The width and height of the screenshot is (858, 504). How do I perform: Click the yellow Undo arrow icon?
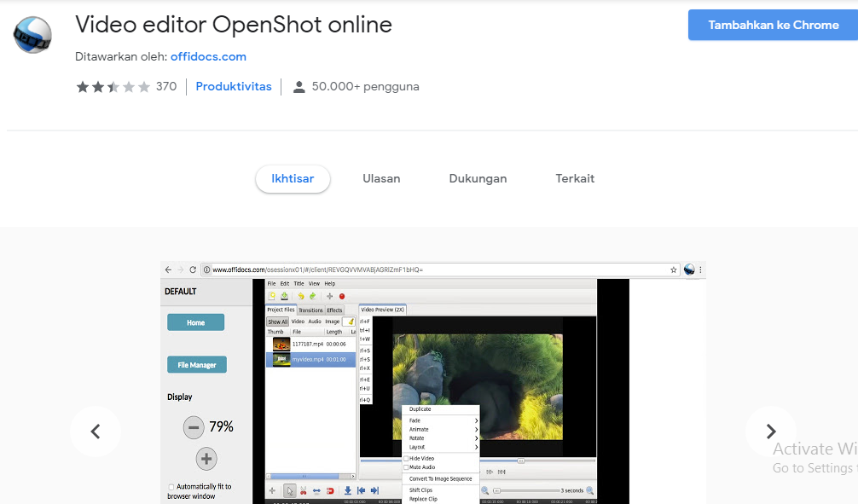(300, 296)
